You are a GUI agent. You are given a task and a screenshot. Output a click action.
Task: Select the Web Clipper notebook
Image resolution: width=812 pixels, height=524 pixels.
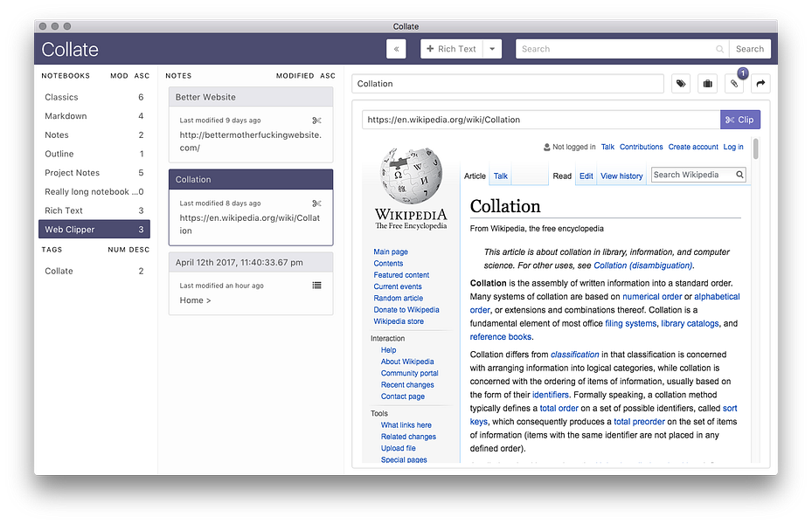click(94, 229)
